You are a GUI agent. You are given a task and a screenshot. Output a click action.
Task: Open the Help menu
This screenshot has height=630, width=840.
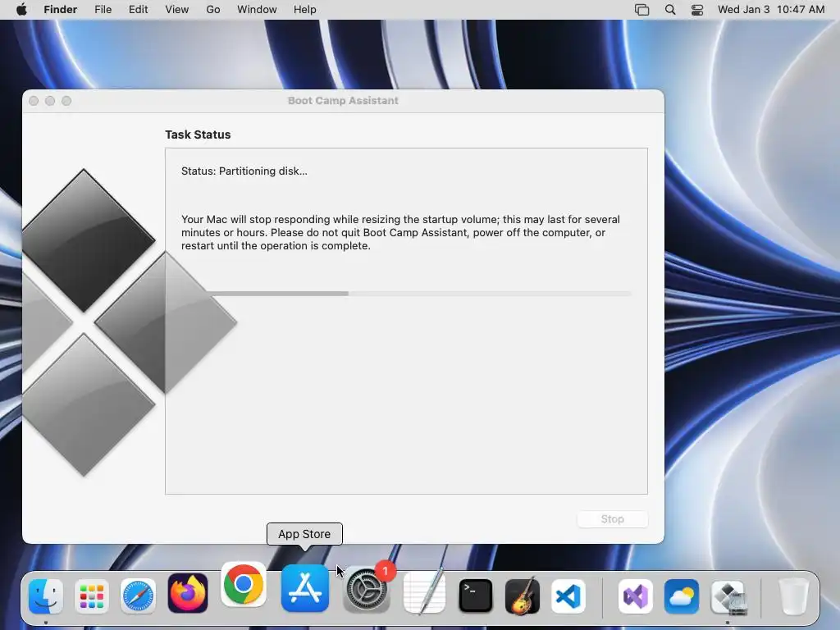click(305, 9)
